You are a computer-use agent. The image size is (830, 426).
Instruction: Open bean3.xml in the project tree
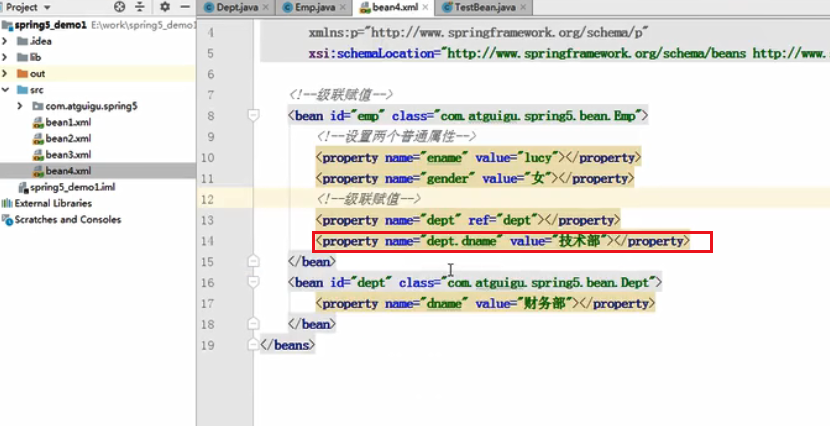pos(68,155)
